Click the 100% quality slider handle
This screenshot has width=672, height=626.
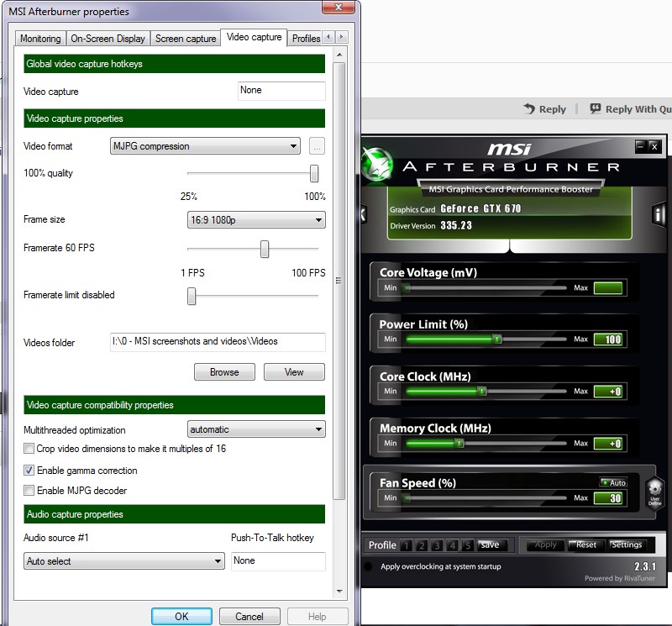click(x=314, y=174)
